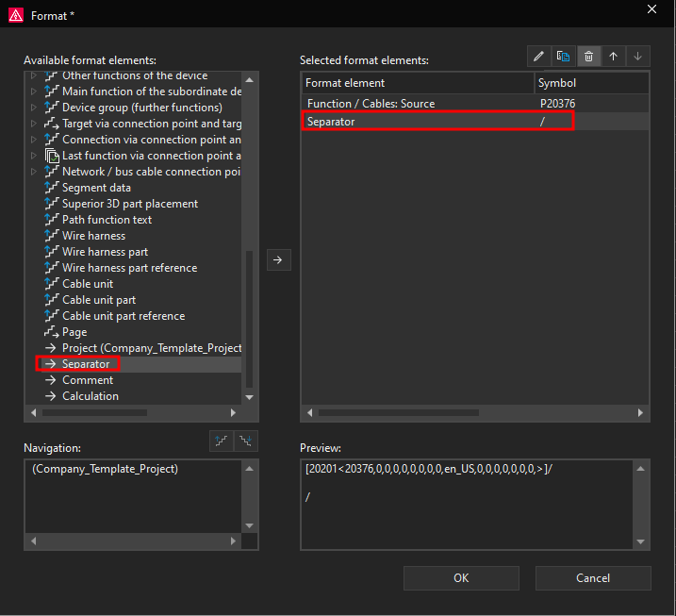The image size is (676, 616).
Task: Click scroll-down arrow of the available elements list
Action: click(x=249, y=397)
